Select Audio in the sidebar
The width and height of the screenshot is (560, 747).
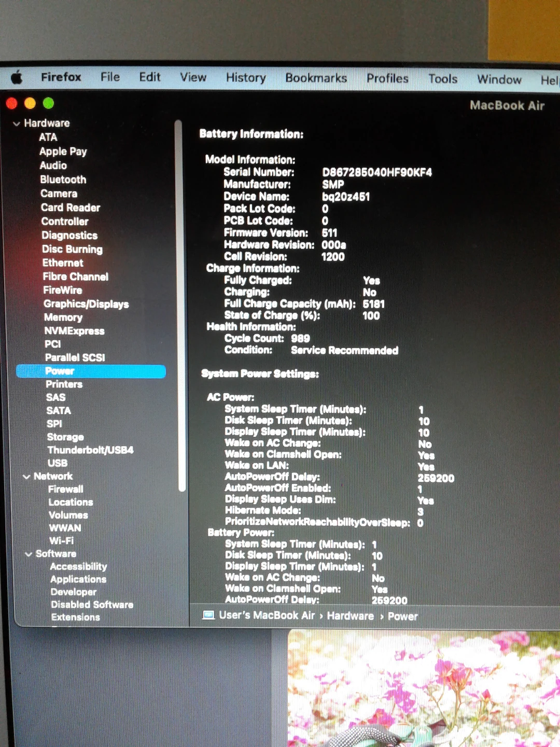coord(53,165)
